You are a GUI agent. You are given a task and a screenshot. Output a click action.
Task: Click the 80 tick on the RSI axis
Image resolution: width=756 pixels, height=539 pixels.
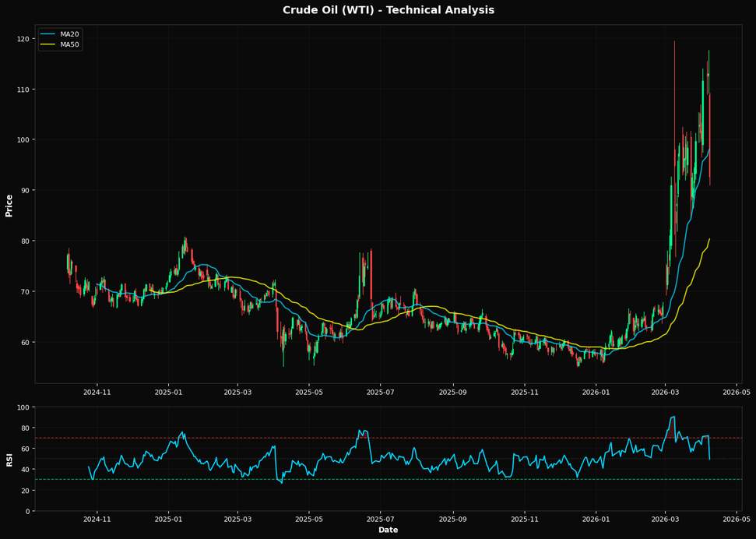coord(27,428)
